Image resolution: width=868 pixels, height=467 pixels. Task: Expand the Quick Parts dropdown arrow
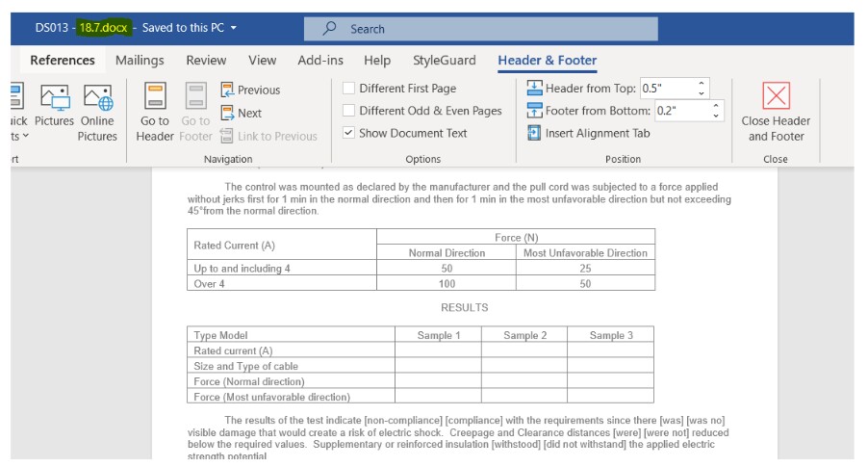26,137
